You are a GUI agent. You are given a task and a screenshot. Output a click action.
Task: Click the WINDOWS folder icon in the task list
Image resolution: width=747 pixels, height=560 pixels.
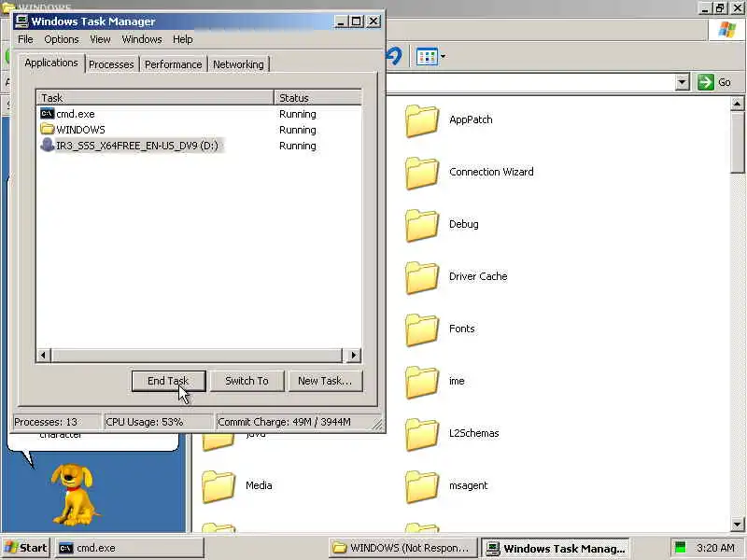tap(48, 129)
